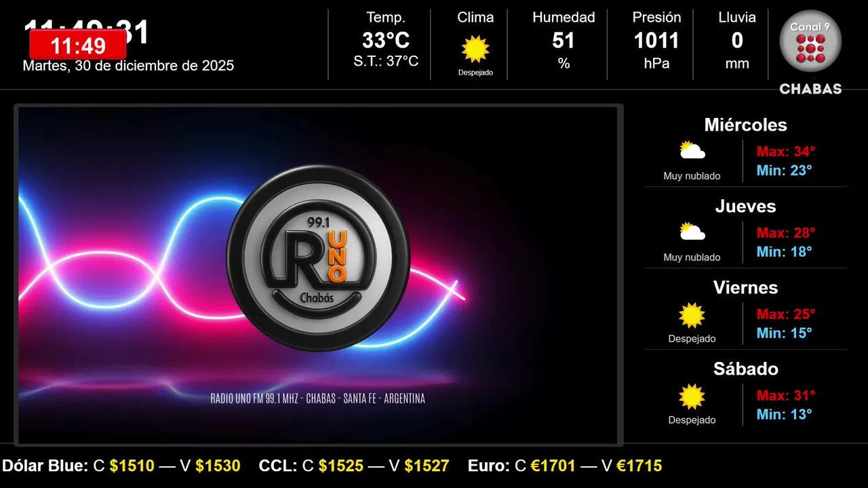Click the Presión heading
The image size is (868, 488).
pyautogui.click(x=656, y=18)
